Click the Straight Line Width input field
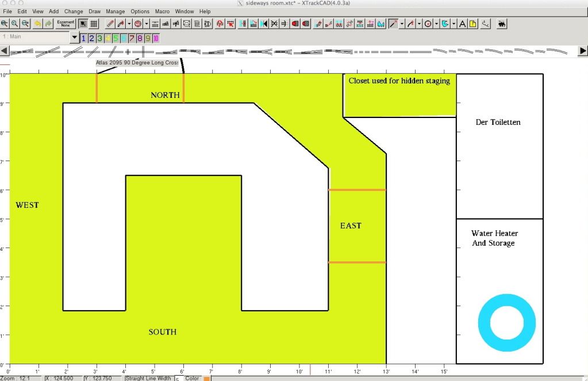 click(178, 379)
